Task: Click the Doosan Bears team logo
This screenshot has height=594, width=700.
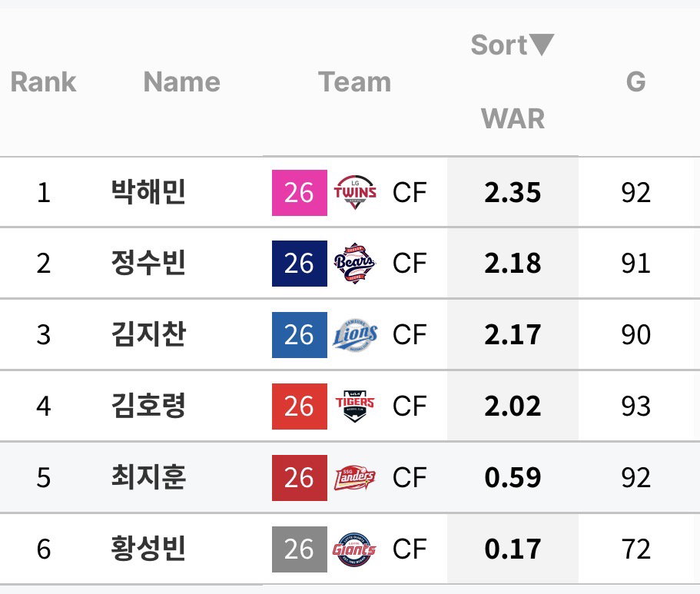Action: click(x=355, y=264)
